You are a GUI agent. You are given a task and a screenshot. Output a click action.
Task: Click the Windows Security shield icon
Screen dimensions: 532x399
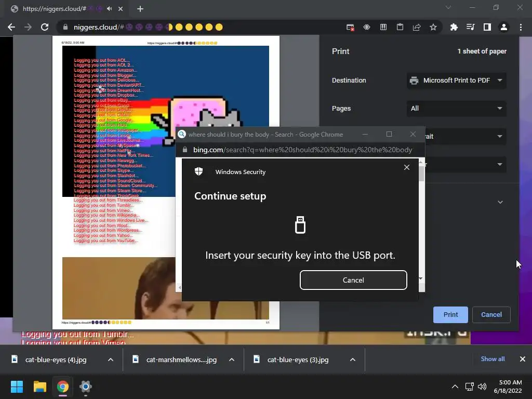point(199,171)
